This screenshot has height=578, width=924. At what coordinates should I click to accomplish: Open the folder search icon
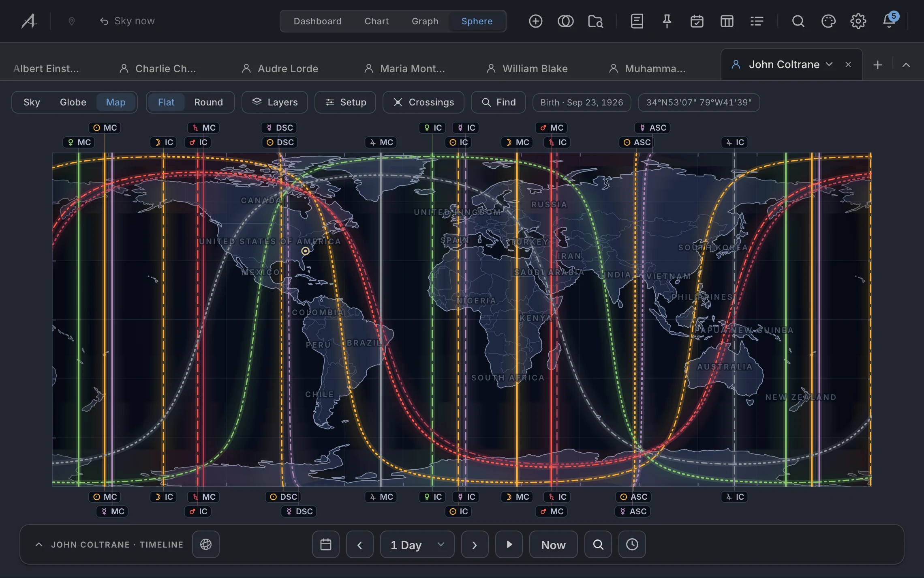pyautogui.click(x=595, y=21)
